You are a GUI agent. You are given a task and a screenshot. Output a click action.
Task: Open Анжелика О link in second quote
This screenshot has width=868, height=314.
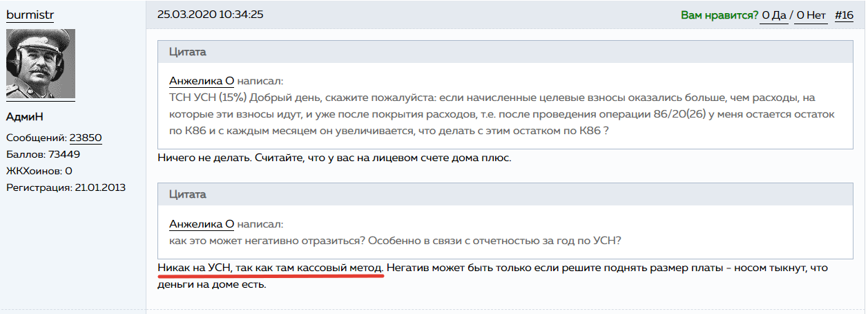click(x=202, y=224)
